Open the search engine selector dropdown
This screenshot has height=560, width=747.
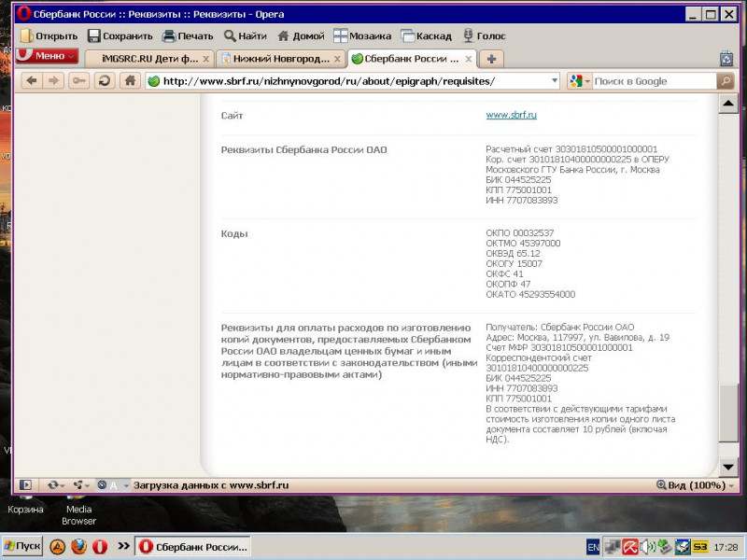pyautogui.click(x=580, y=81)
